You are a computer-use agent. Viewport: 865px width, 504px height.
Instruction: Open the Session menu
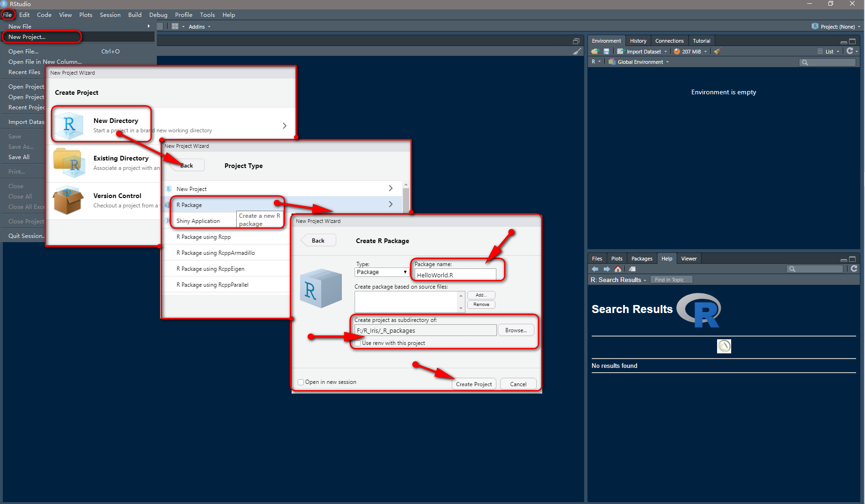[110, 15]
